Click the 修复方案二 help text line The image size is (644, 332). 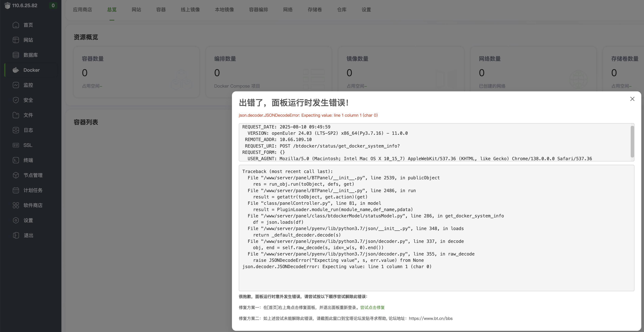click(x=346, y=319)
